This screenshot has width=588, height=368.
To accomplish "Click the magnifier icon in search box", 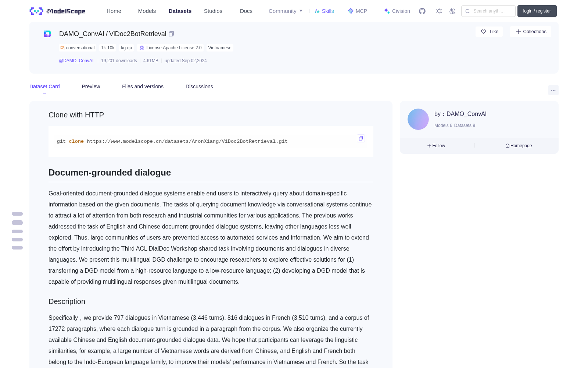I will coord(467,11).
